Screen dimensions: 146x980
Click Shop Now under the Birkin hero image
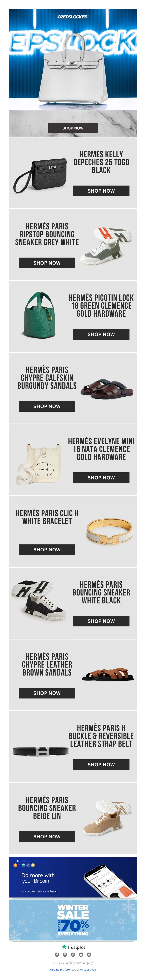click(73, 128)
